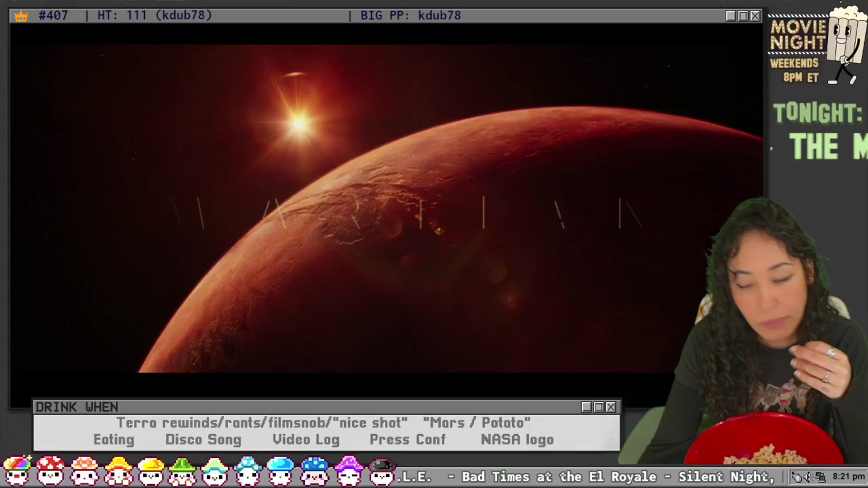Click the "Press Conf" drink rule
This screenshot has width=868, height=488.
[x=408, y=440]
